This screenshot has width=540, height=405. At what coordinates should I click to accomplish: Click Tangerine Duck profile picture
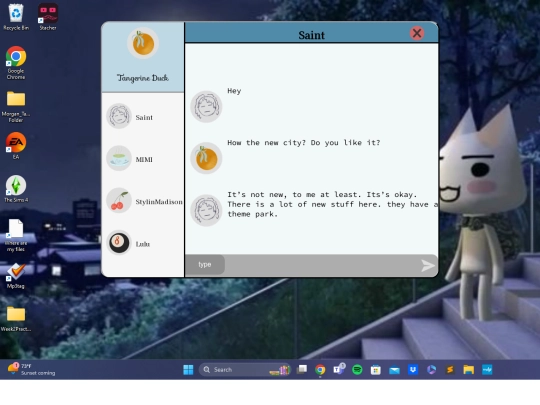143,43
